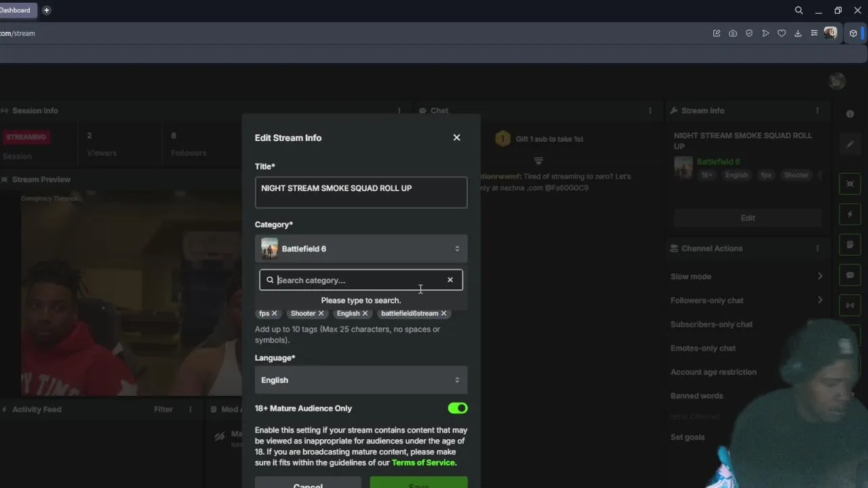
Task: Open a new browser tab
Action: (x=46, y=10)
